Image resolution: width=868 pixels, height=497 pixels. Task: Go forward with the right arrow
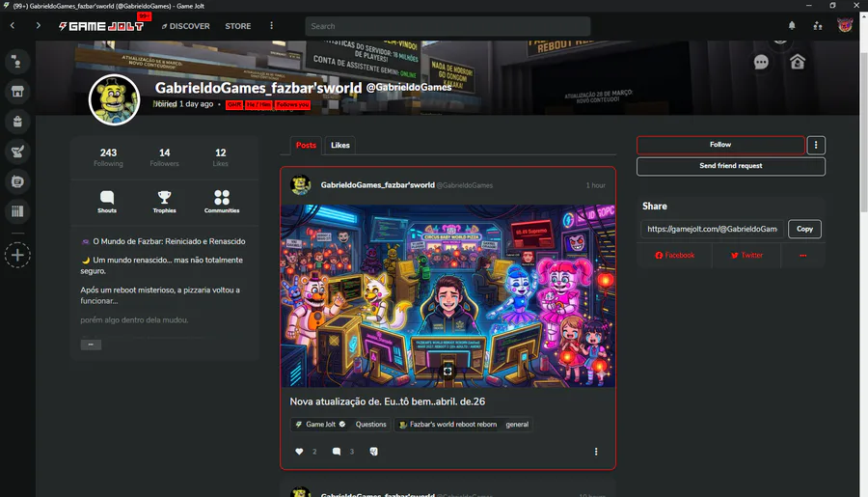point(39,25)
